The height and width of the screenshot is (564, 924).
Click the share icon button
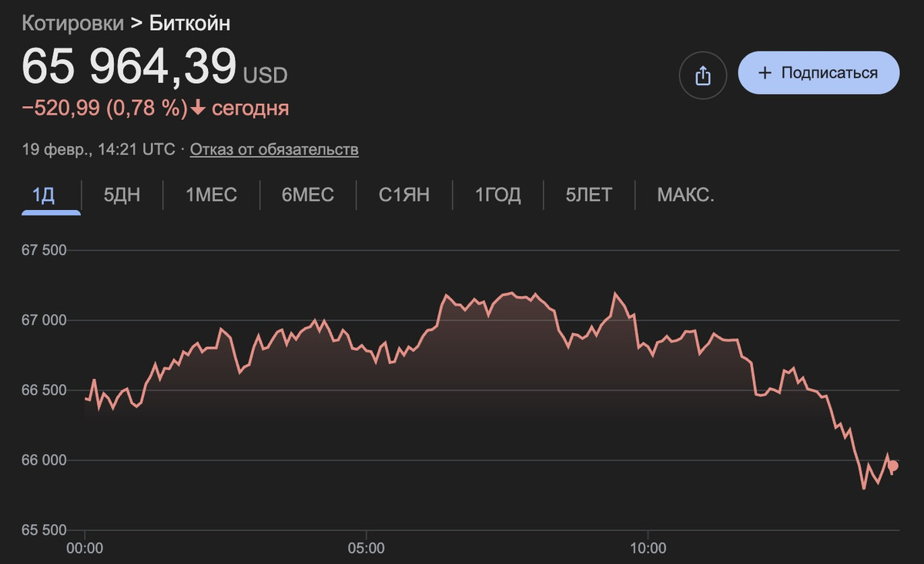(x=702, y=75)
